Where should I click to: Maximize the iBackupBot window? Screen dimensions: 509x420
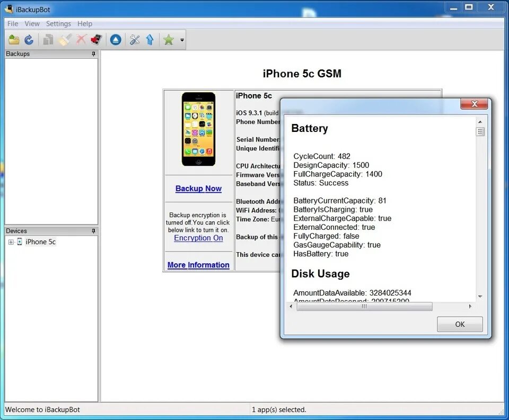469,7
